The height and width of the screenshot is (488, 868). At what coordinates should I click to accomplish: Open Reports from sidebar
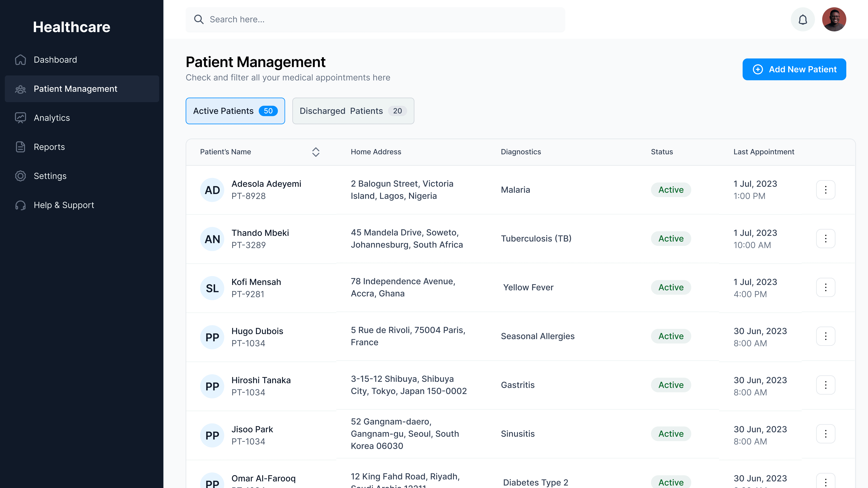click(x=82, y=147)
